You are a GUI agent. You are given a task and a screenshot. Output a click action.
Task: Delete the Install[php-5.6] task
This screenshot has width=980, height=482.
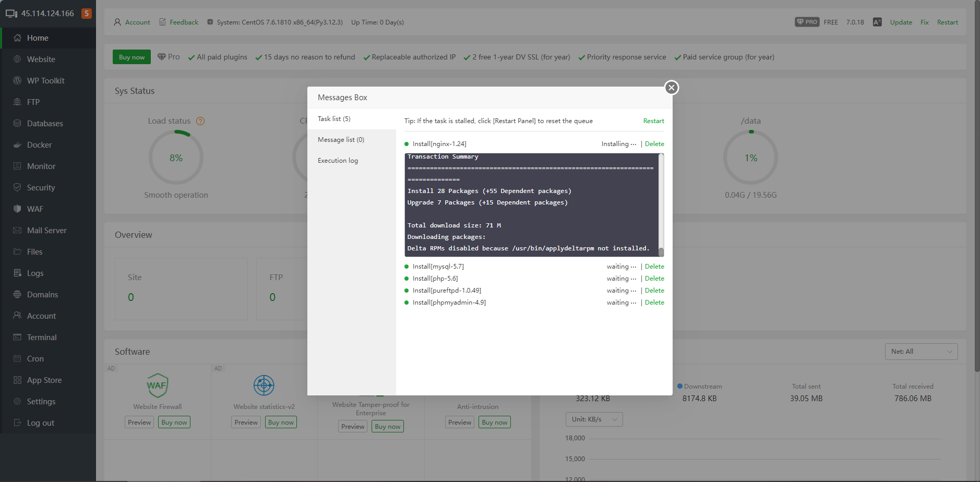coord(654,279)
